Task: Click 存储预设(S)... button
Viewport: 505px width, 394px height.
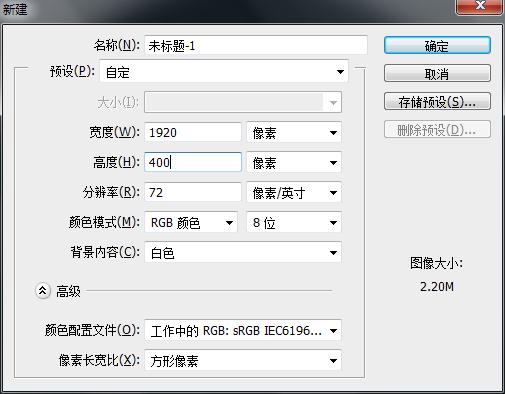Action: (437, 101)
